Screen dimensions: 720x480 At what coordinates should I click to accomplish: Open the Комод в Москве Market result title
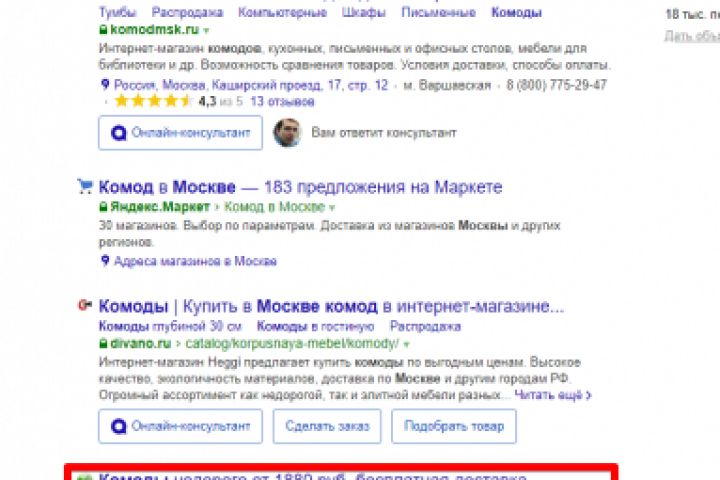pos(300,187)
